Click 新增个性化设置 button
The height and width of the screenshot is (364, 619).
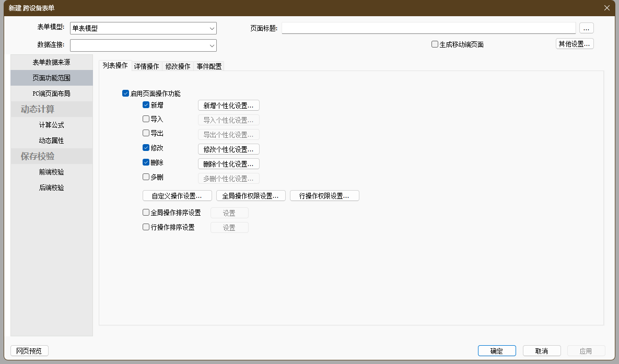[228, 105]
